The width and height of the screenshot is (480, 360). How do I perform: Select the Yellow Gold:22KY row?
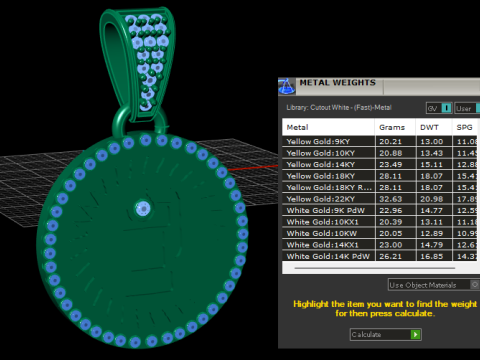coord(380,199)
